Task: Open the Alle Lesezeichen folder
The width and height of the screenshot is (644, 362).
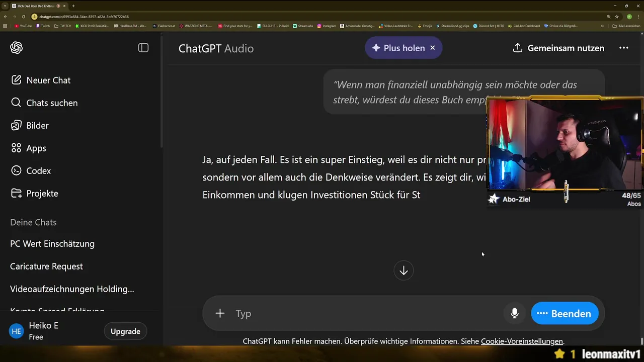Action: [626, 26]
